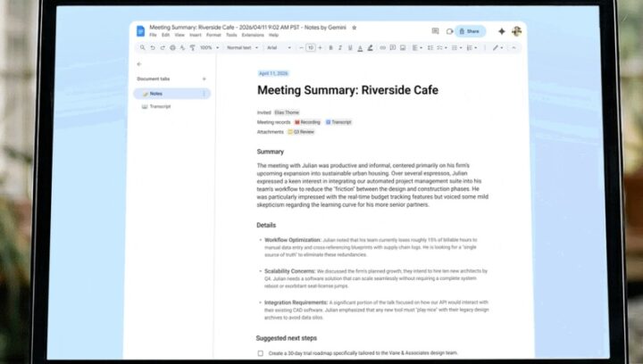
Task: Click the Scalability Concerns bullet label
Action: [289, 271]
